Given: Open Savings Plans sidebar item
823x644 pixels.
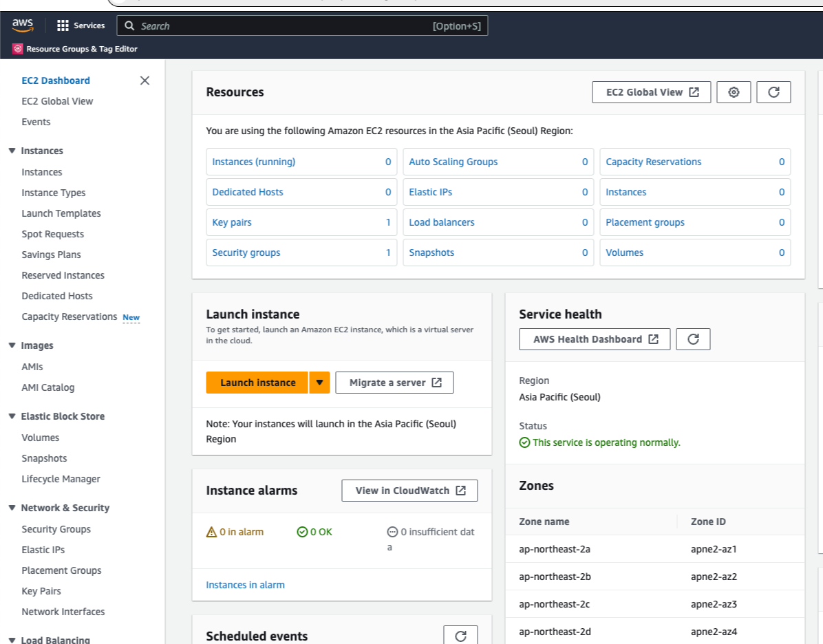Looking at the screenshot, I should click(x=51, y=255).
